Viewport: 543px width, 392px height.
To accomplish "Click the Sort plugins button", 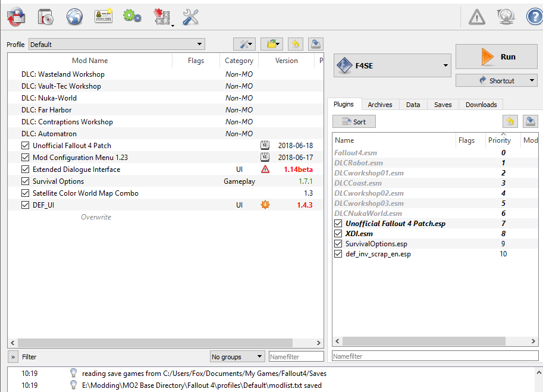I will click(x=354, y=121).
